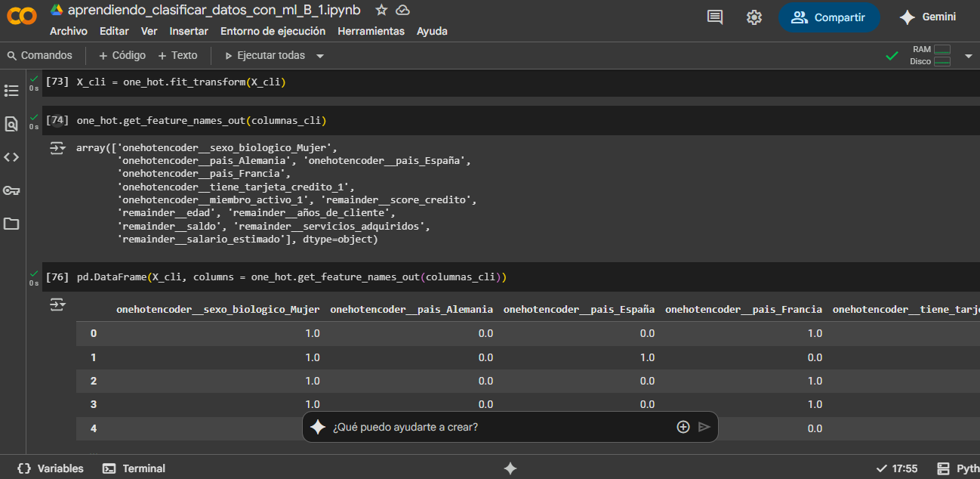The image size is (980, 479).
Task: Open the table of contents sidebar icon
Action: click(11, 91)
